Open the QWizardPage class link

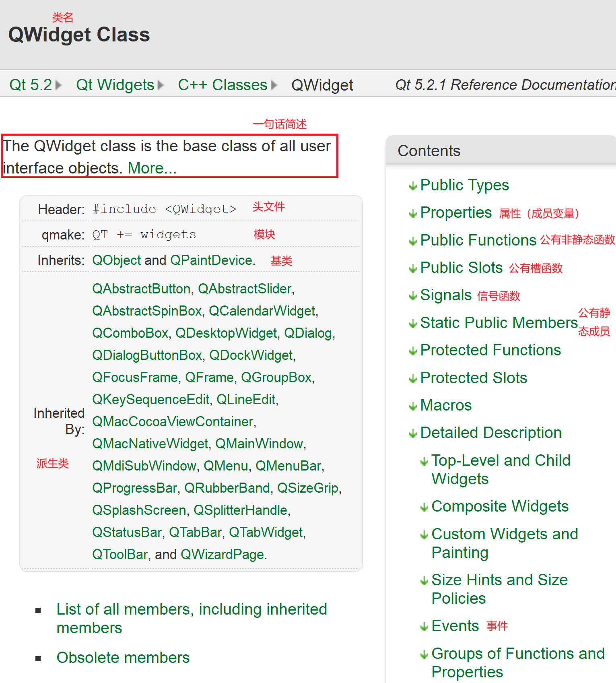pos(222,554)
